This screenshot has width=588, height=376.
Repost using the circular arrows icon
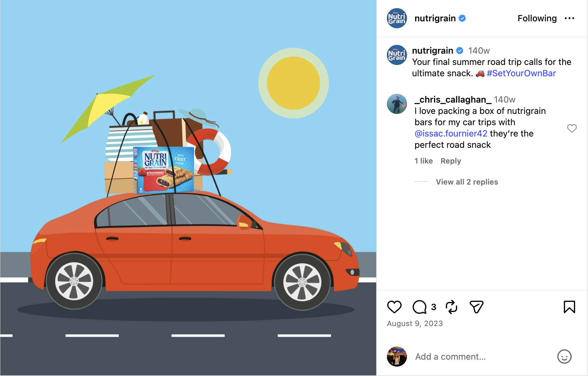(452, 307)
